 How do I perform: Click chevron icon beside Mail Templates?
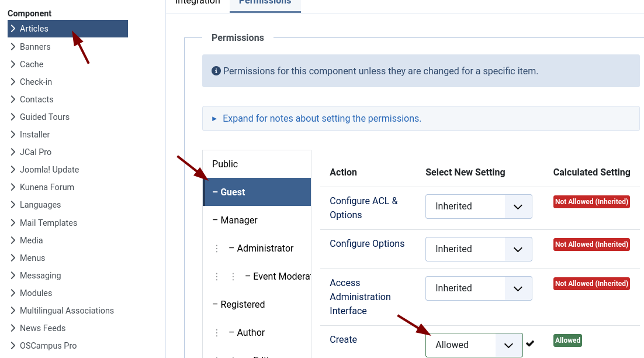[x=13, y=223]
